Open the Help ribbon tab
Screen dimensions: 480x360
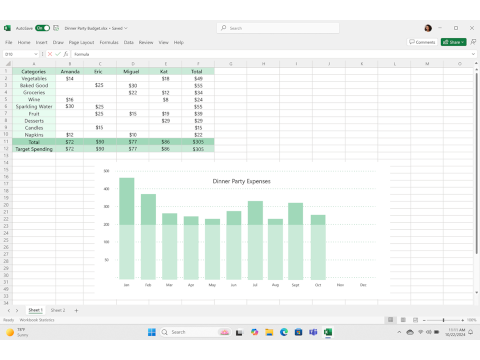click(179, 42)
